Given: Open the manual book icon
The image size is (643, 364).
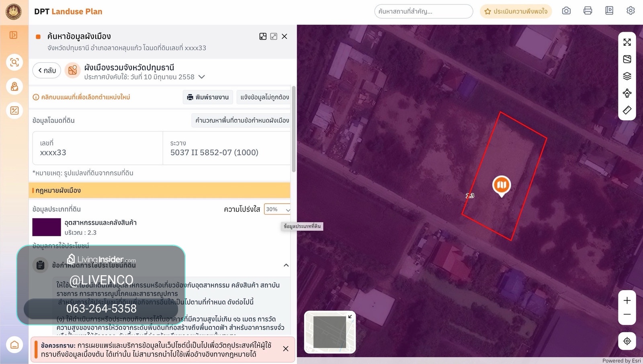Looking at the screenshot, I should coord(609,11).
